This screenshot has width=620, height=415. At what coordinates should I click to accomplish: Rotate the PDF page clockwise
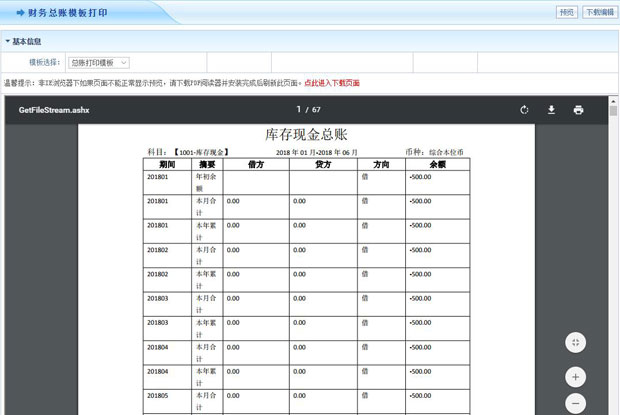524,110
